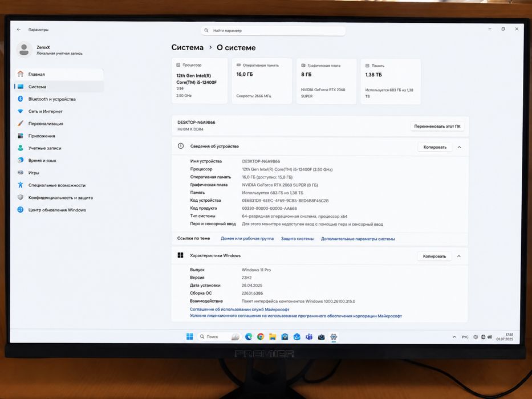Launch Microsoft Edge from the taskbar
The width and height of the screenshot is (532, 399).
coord(249,336)
